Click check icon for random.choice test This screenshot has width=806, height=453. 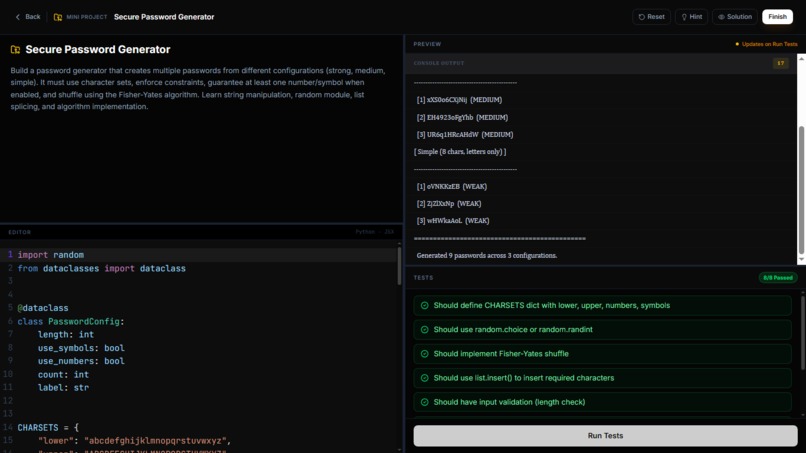(x=425, y=330)
